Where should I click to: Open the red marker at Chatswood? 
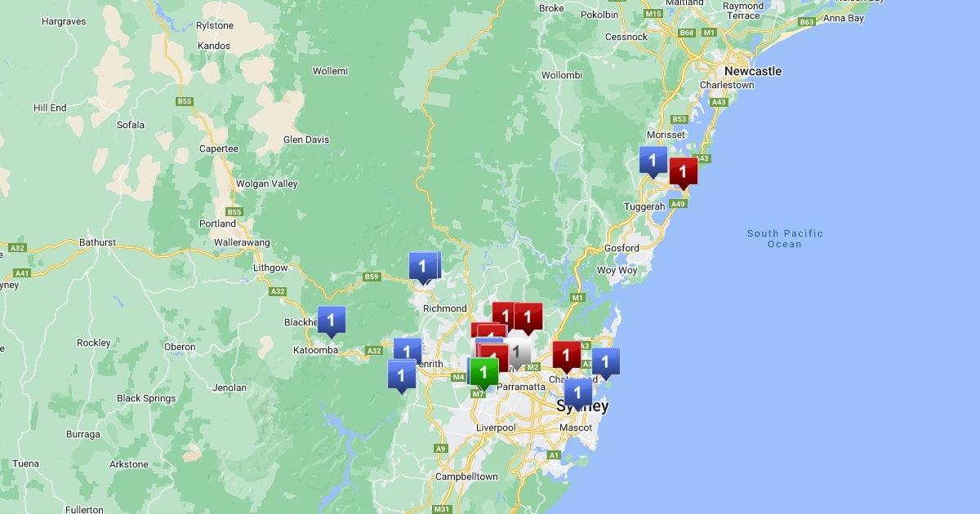(566, 355)
